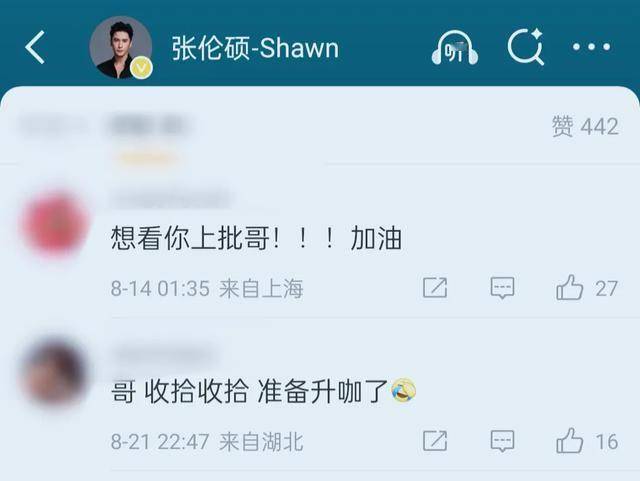
Task: Share the 想看你上批哥 comment
Action: 435,288
